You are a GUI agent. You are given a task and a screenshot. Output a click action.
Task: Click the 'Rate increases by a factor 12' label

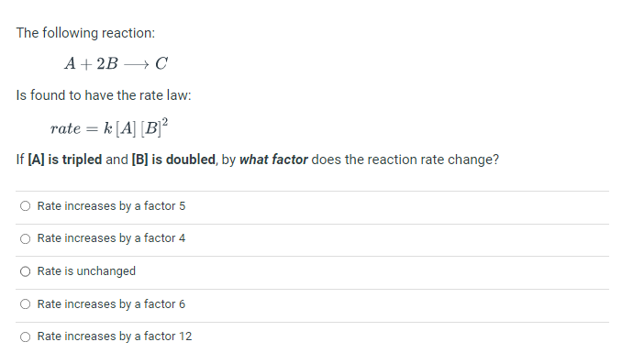pyautogui.click(x=115, y=336)
